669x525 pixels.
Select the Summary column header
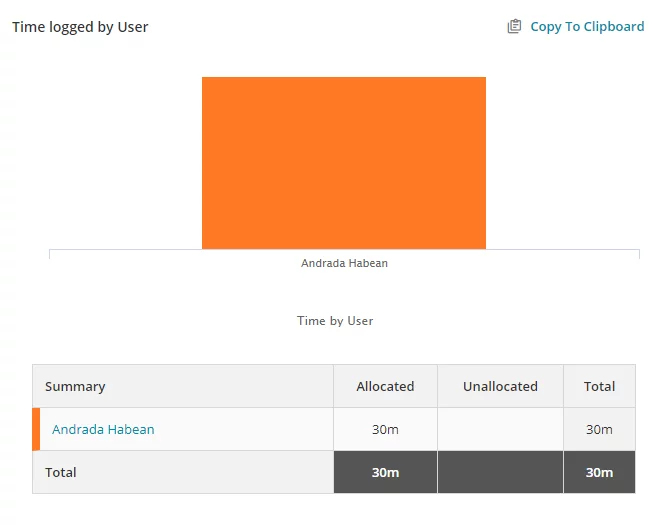click(x=183, y=386)
